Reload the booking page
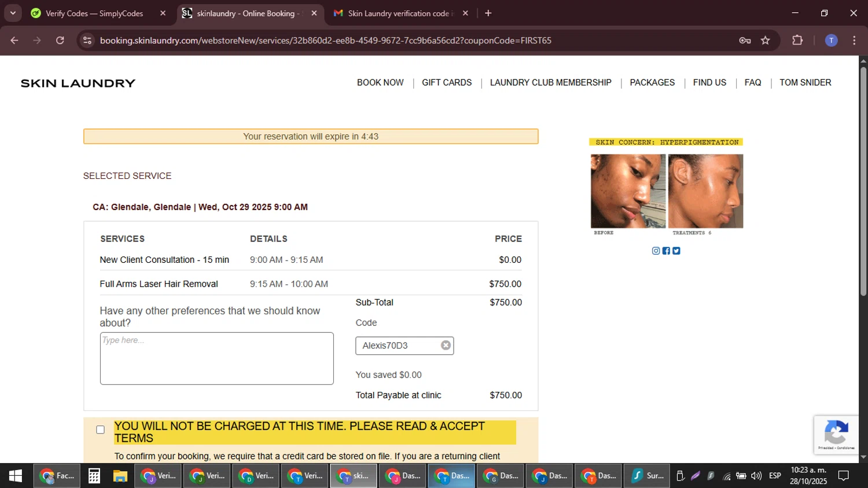The image size is (868, 488). 60,41
